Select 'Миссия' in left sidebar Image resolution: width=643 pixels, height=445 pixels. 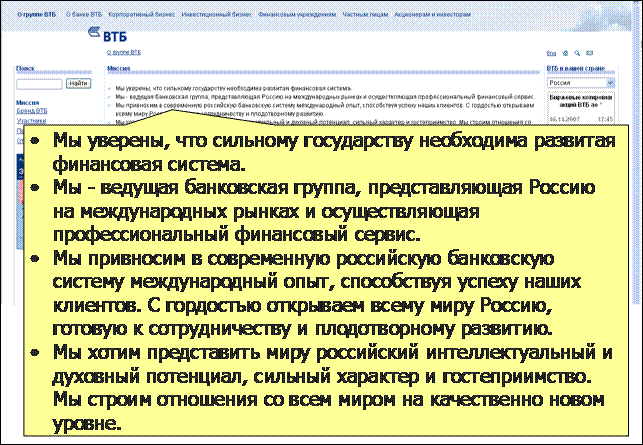click(27, 103)
